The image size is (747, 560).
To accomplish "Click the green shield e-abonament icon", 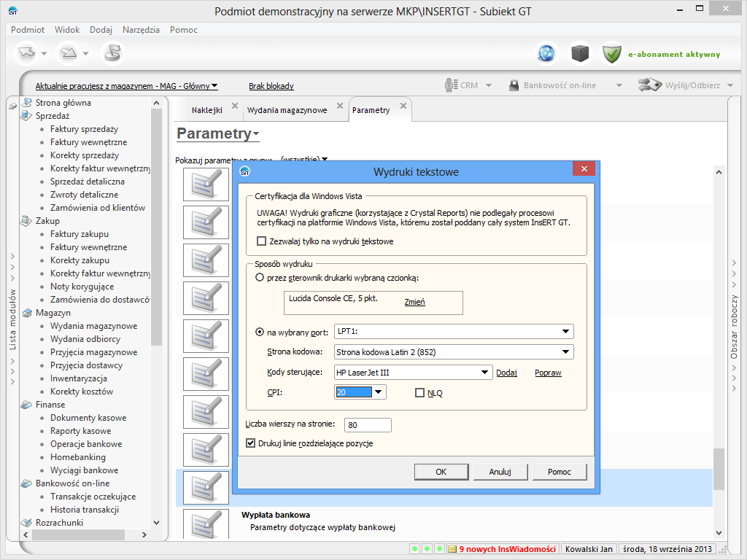I will pyautogui.click(x=612, y=53).
